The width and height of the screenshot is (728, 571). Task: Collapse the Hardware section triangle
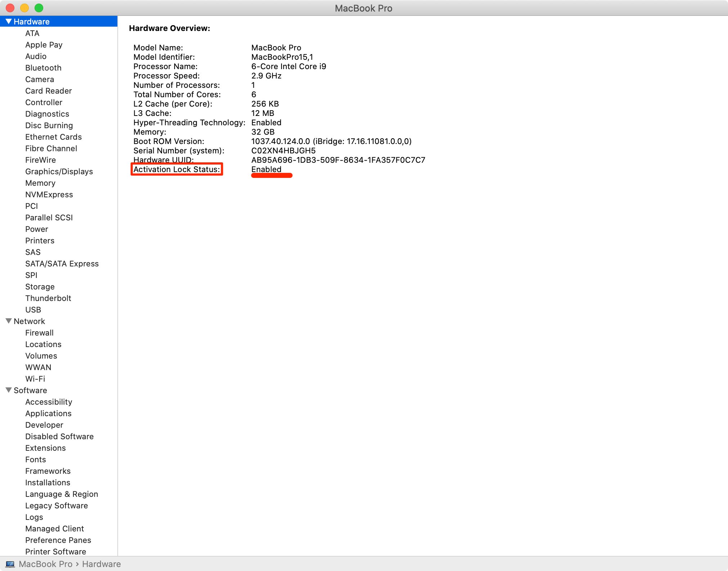coord(9,21)
